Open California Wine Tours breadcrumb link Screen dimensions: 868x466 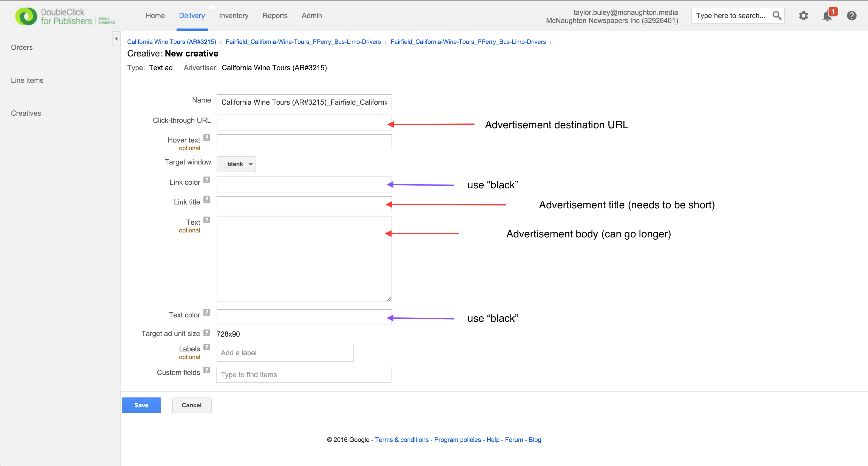pos(171,42)
